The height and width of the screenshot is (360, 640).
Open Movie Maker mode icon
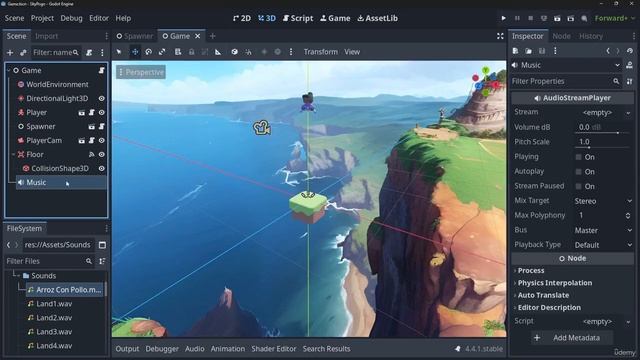(584, 18)
